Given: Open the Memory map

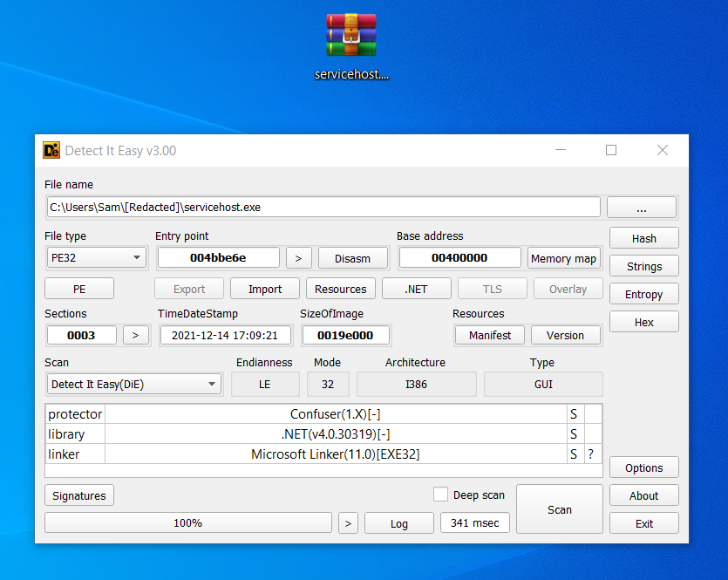Looking at the screenshot, I should tap(563, 258).
